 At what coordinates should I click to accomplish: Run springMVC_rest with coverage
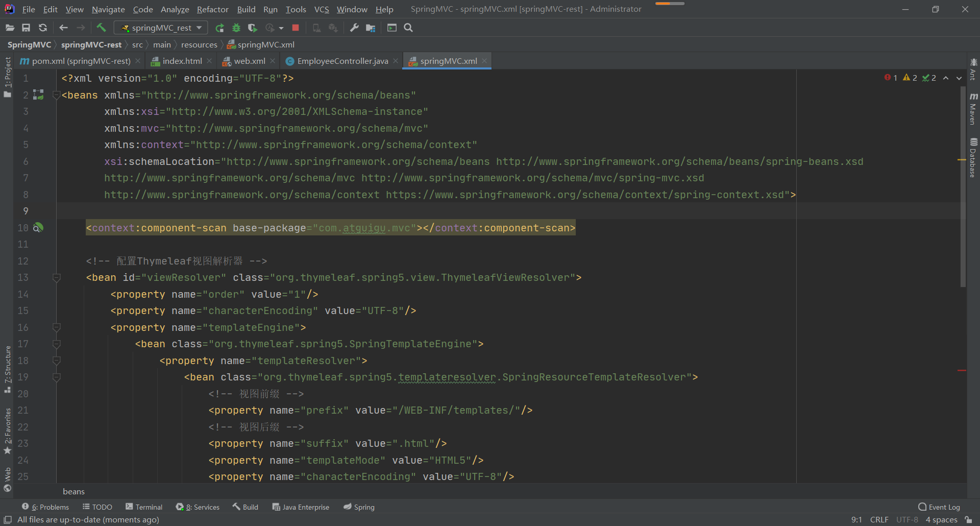[x=252, y=28]
